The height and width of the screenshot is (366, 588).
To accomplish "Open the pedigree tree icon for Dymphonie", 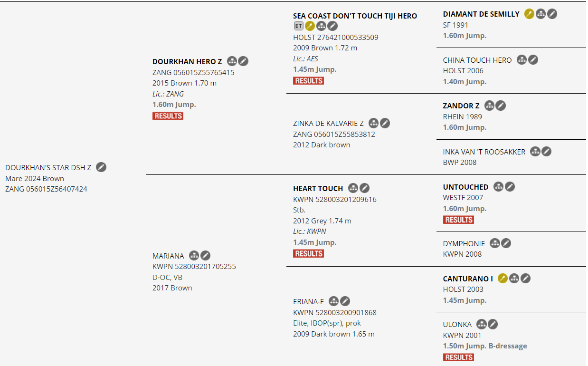I will (495, 243).
